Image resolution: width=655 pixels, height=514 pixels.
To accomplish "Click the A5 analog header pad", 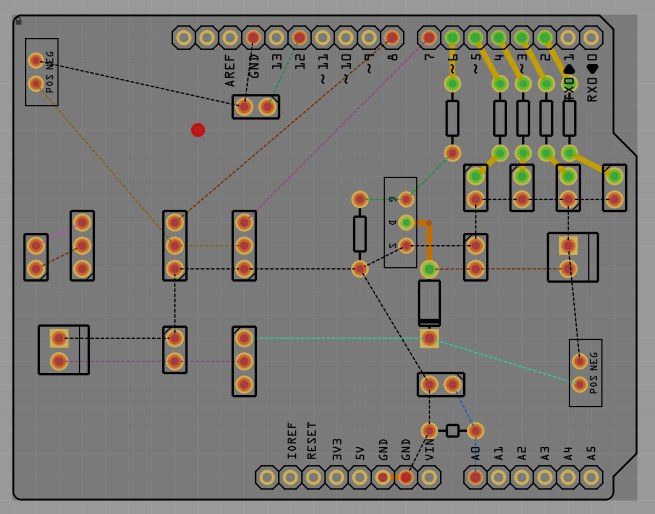I will pos(591,477).
